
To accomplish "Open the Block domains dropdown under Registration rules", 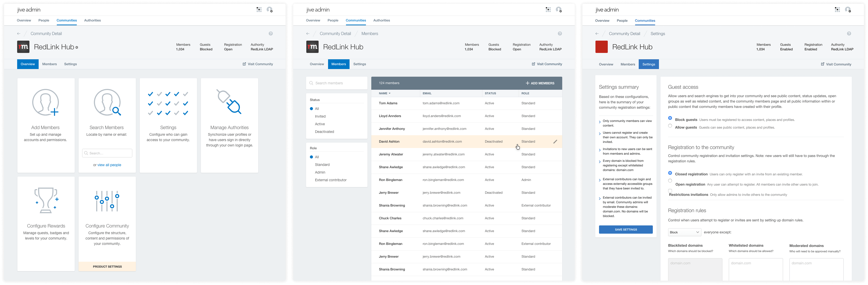I will tap(684, 232).
